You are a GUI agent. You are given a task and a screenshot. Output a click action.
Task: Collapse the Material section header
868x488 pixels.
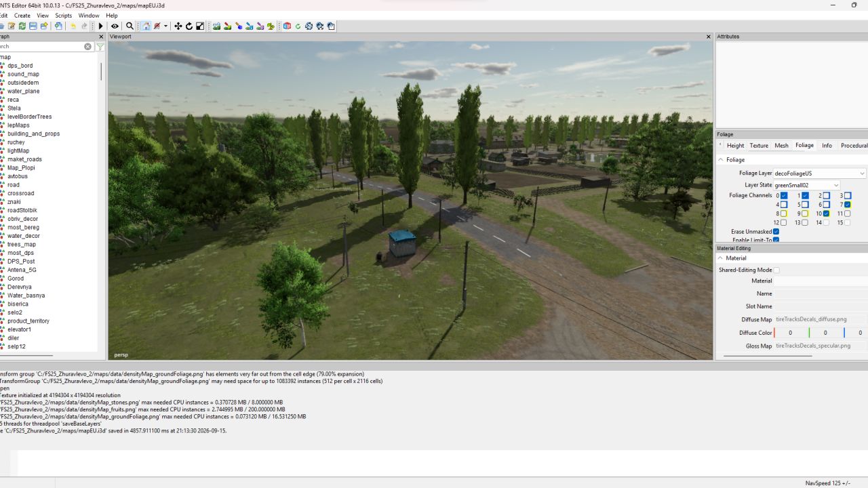coord(792,258)
